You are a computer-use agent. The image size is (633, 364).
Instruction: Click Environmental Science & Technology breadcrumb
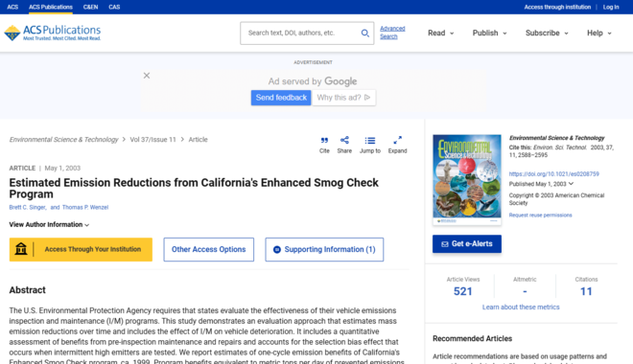tap(64, 140)
